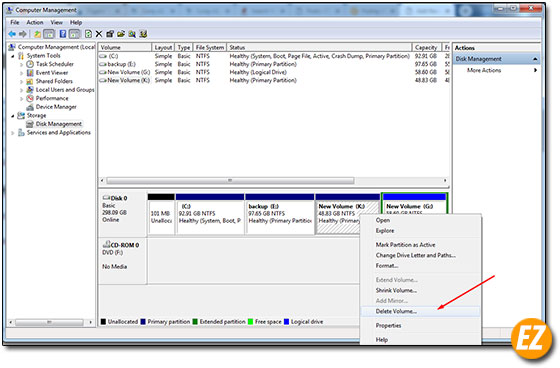Click the Disk Management icon in tree
This screenshot has height=368, width=560.
[x=30, y=124]
